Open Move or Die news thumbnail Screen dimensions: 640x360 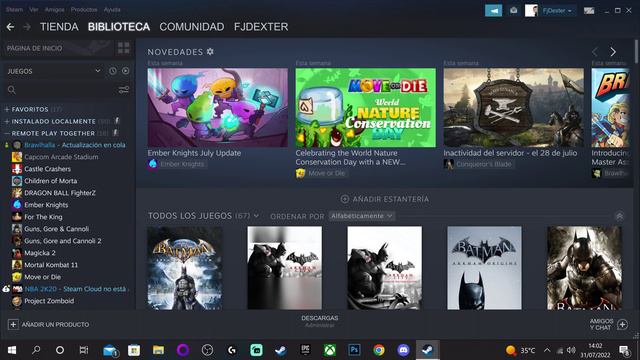pos(365,108)
